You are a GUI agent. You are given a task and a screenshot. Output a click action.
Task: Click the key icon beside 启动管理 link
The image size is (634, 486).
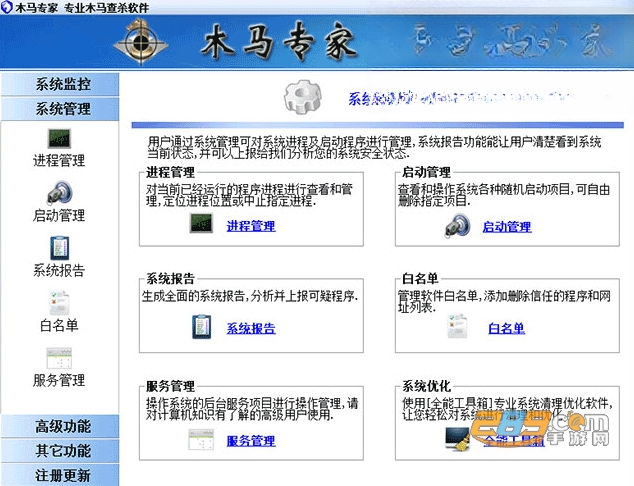[458, 225]
